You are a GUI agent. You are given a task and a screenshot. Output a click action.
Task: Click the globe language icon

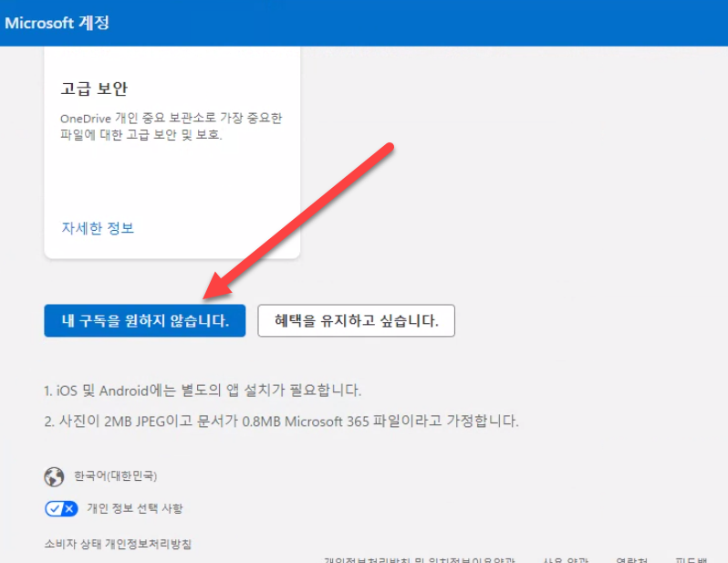54,476
